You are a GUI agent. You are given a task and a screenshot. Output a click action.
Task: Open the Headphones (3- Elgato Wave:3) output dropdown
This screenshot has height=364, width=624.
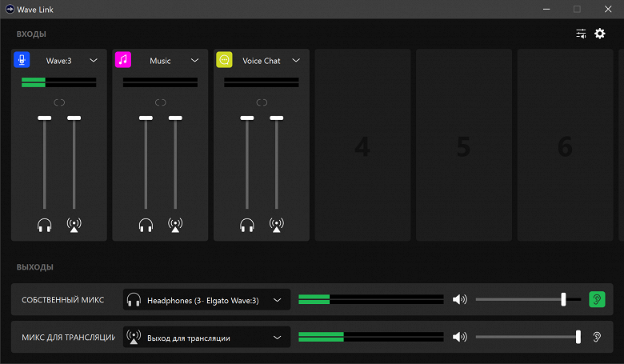click(206, 300)
